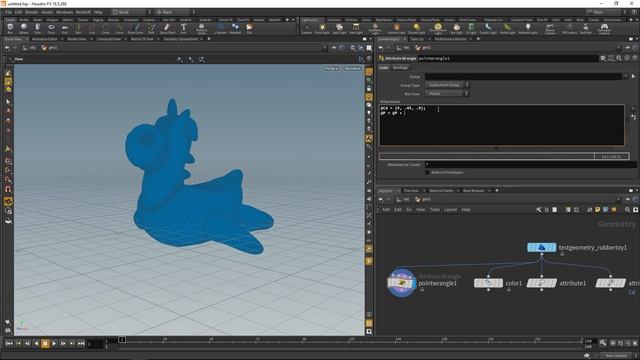The width and height of the screenshot is (640, 360).
Task: Jump to last frame on timeline
Action: point(81,344)
